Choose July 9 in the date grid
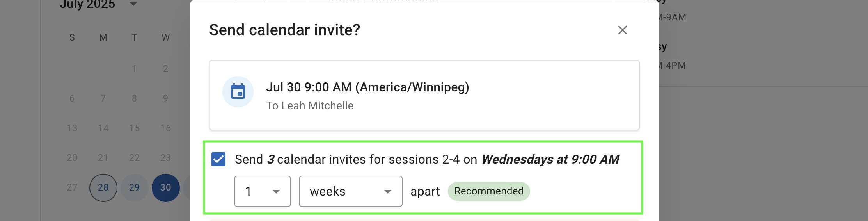Viewport: 868px width, 221px height. [x=165, y=98]
